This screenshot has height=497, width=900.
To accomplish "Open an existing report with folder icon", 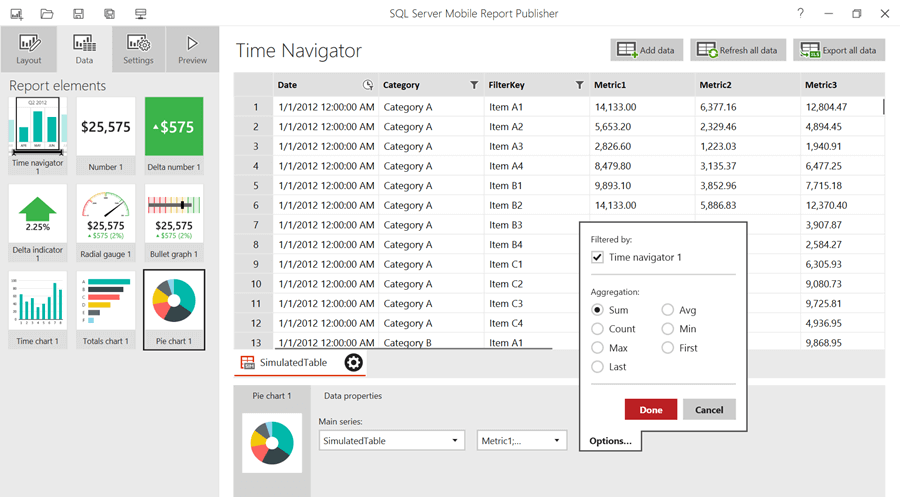I will (47, 14).
